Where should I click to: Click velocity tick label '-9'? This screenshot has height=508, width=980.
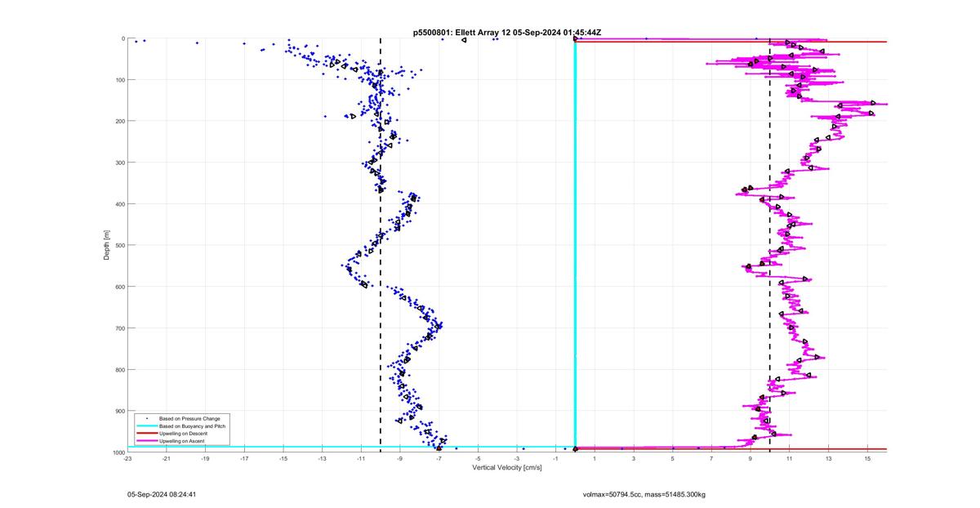tap(400, 459)
